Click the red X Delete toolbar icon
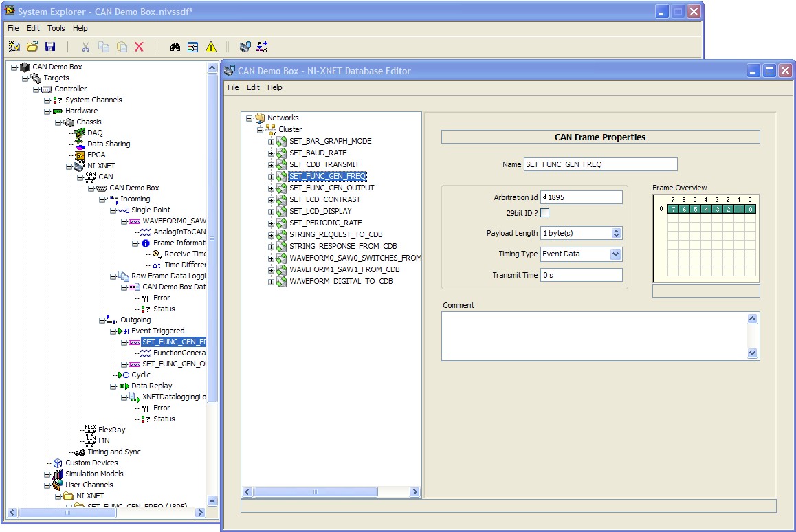This screenshot has height=532, width=796. 139,47
